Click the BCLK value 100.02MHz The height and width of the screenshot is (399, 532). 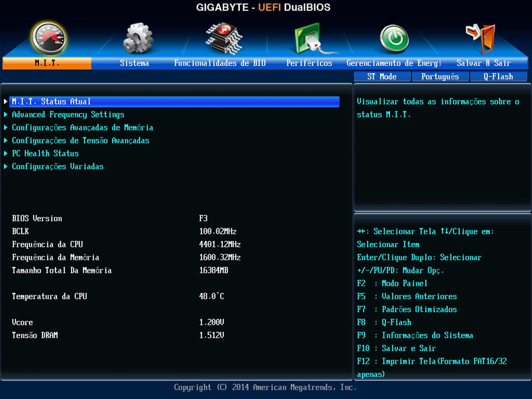pyautogui.click(x=218, y=231)
